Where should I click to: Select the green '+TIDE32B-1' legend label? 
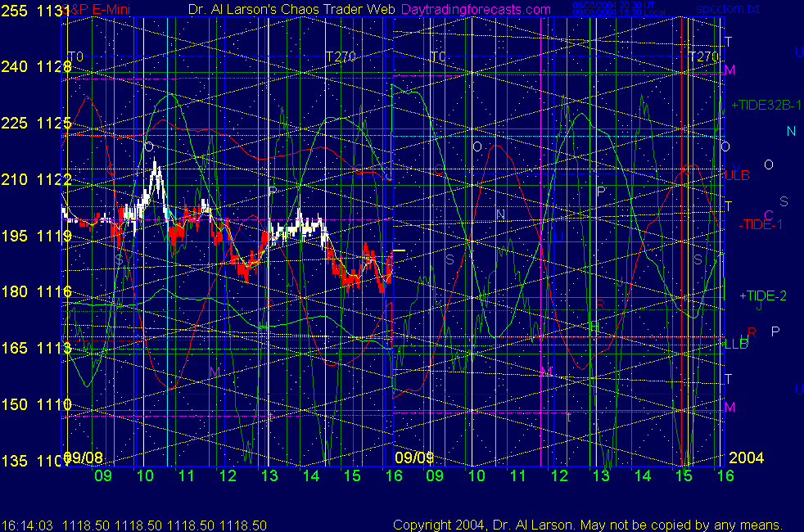(766, 105)
